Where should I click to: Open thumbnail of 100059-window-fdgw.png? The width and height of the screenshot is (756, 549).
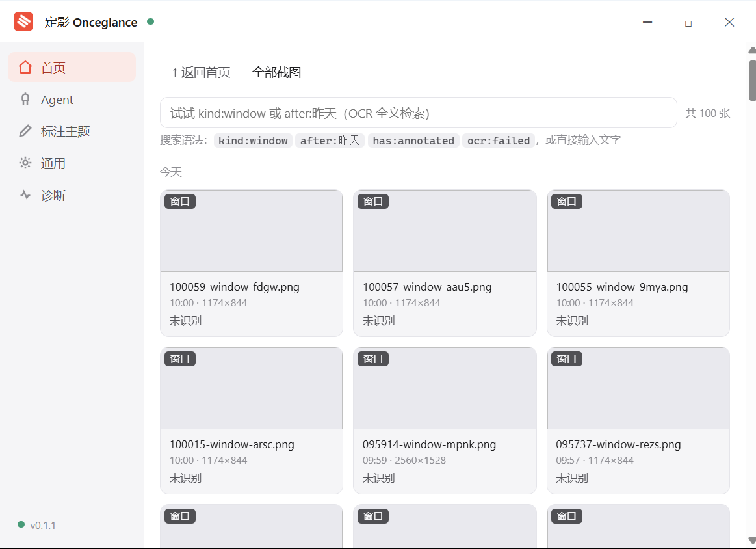252,231
